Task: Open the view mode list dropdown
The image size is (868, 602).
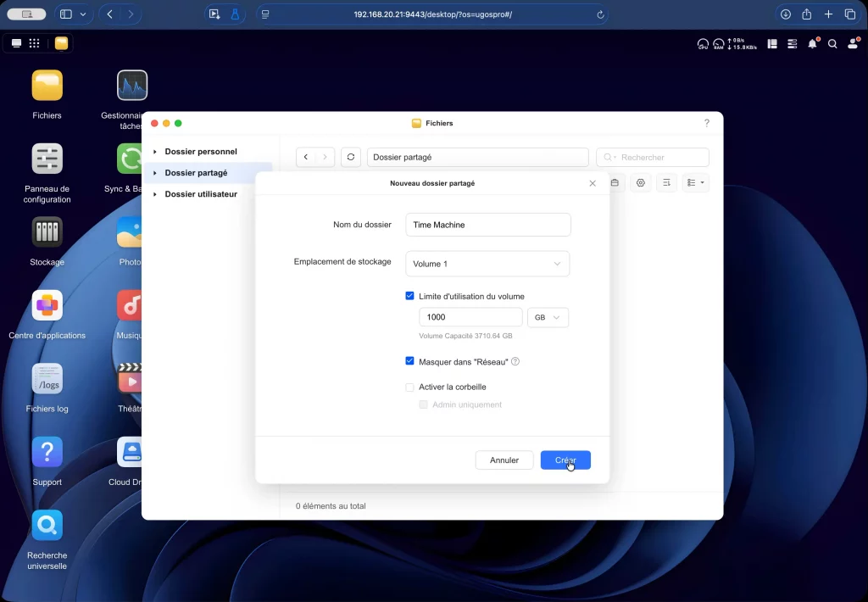Action: pyautogui.click(x=696, y=182)
